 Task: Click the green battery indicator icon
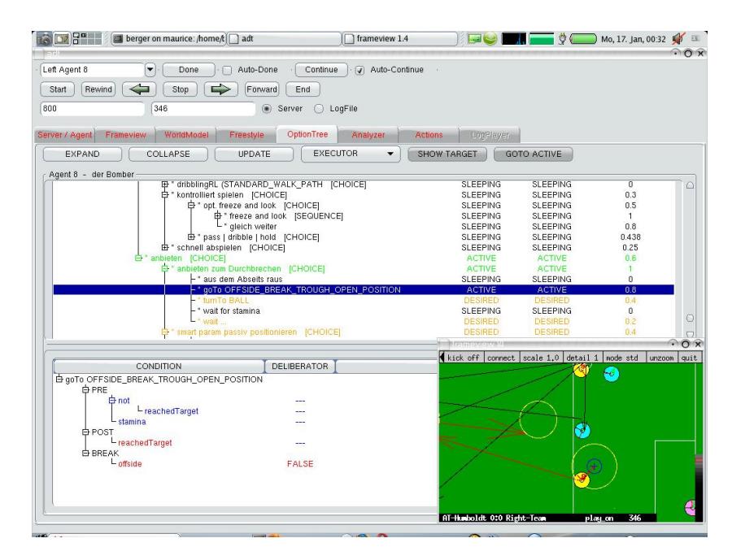pos(583,39)
